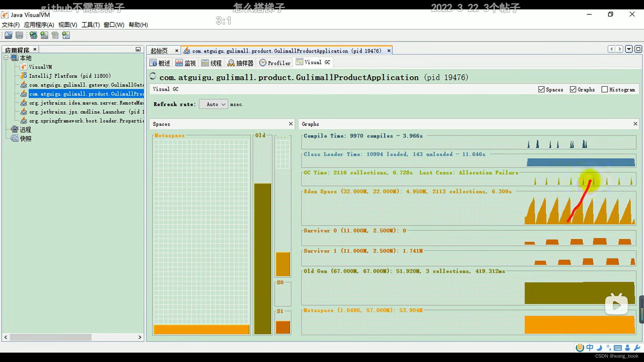
Task: Open the 文件(F) menu
Action: 11,25
